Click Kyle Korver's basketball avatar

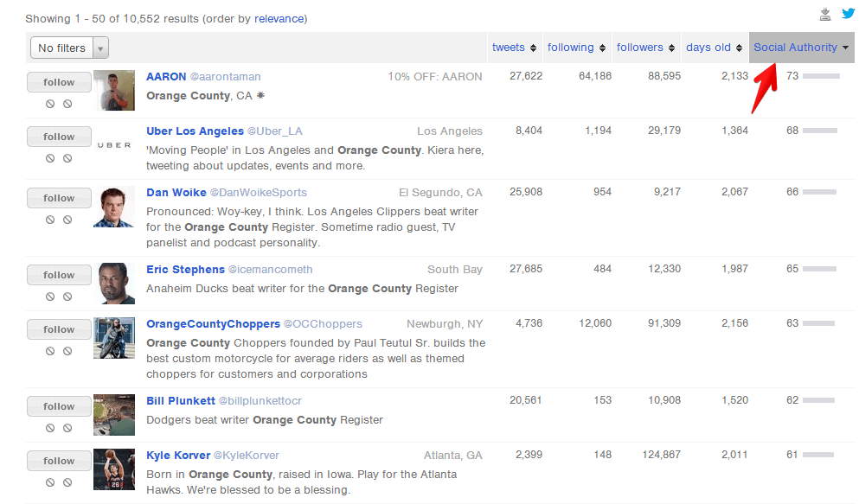pyautogui.click(x=114, y=469)
